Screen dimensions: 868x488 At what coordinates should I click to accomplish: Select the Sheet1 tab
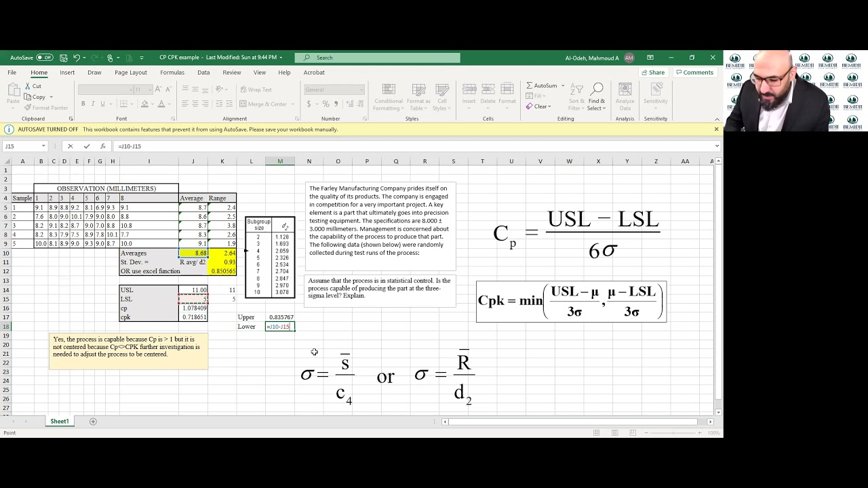[60, 422]
